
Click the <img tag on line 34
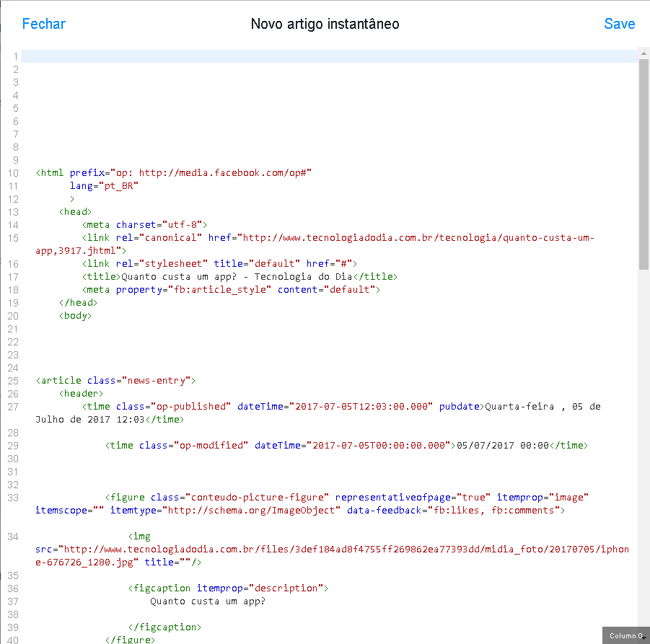tap(139, 537)
